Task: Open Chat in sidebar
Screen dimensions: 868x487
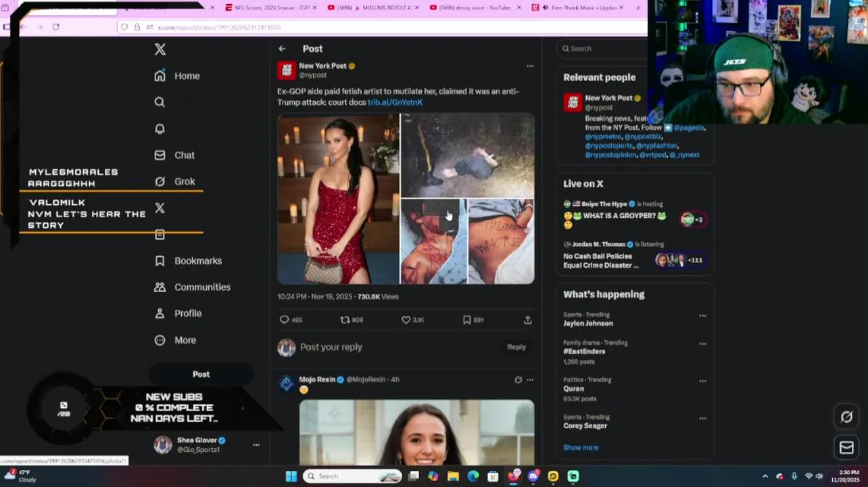Action: pyautogui.click(x=174, y=155)
